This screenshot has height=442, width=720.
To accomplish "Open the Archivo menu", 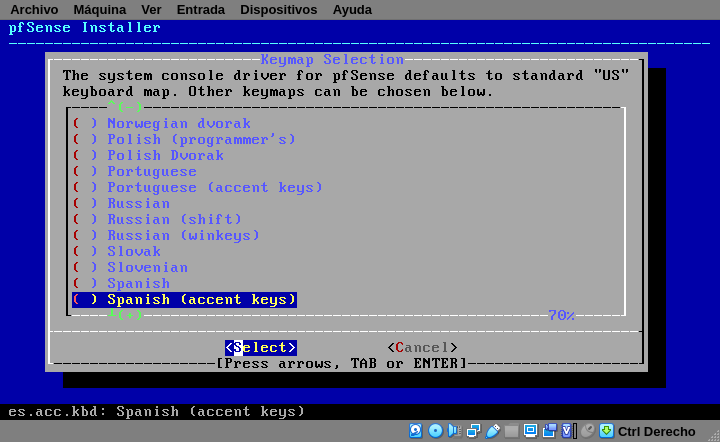I will (34, 10).
